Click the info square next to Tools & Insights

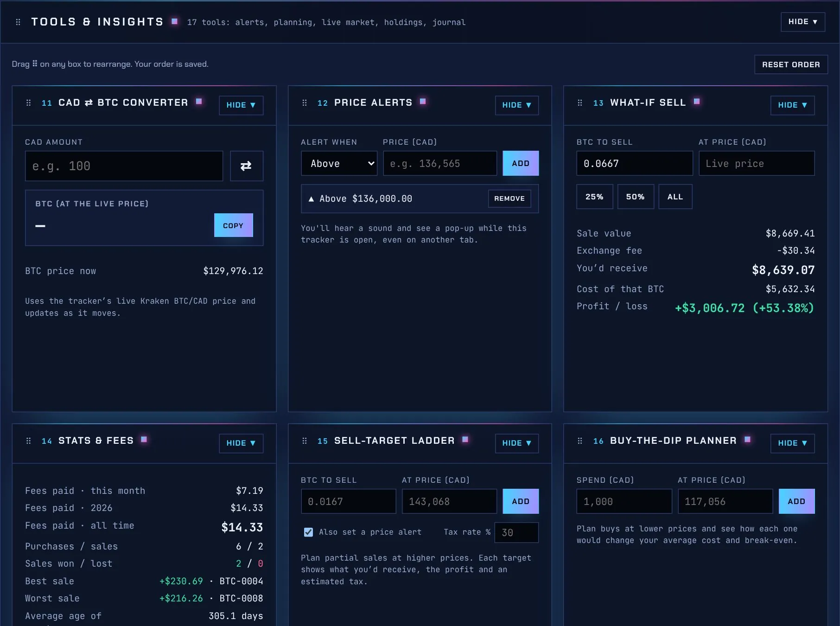point(174,21)
